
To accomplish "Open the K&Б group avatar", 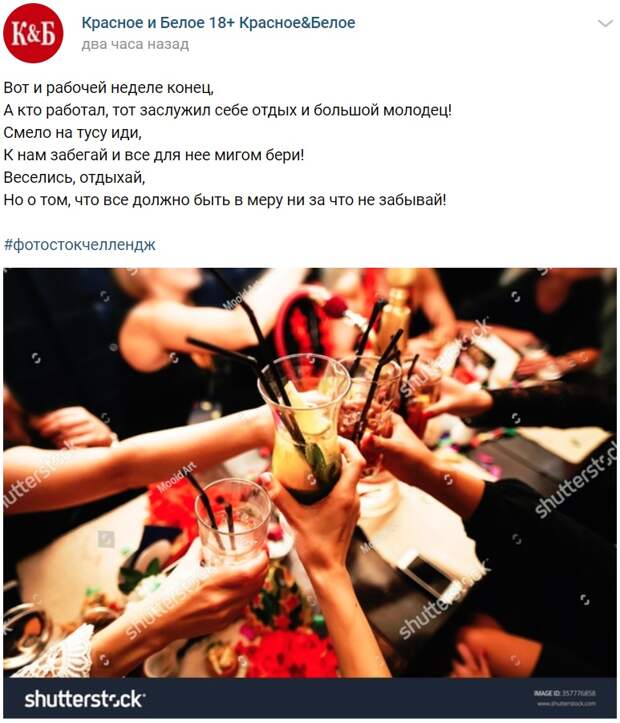I will pyautogui.click(x=33, y=33).
